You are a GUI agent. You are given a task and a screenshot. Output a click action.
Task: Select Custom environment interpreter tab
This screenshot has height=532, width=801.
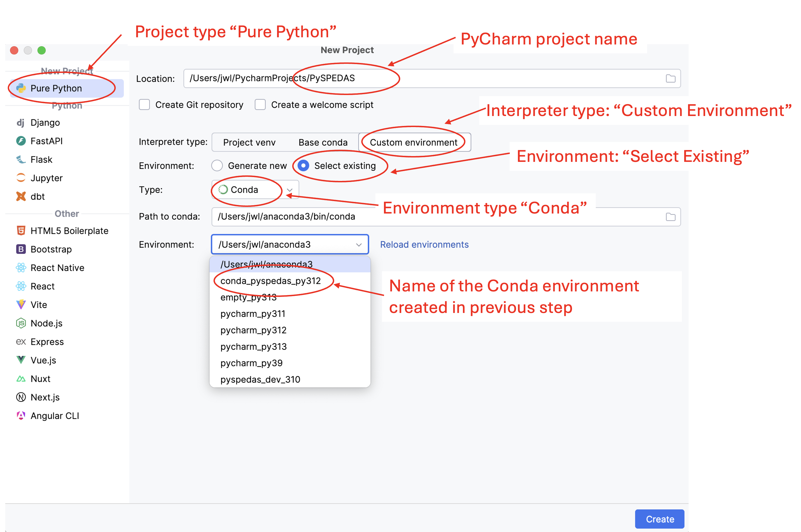pos(414,142)
